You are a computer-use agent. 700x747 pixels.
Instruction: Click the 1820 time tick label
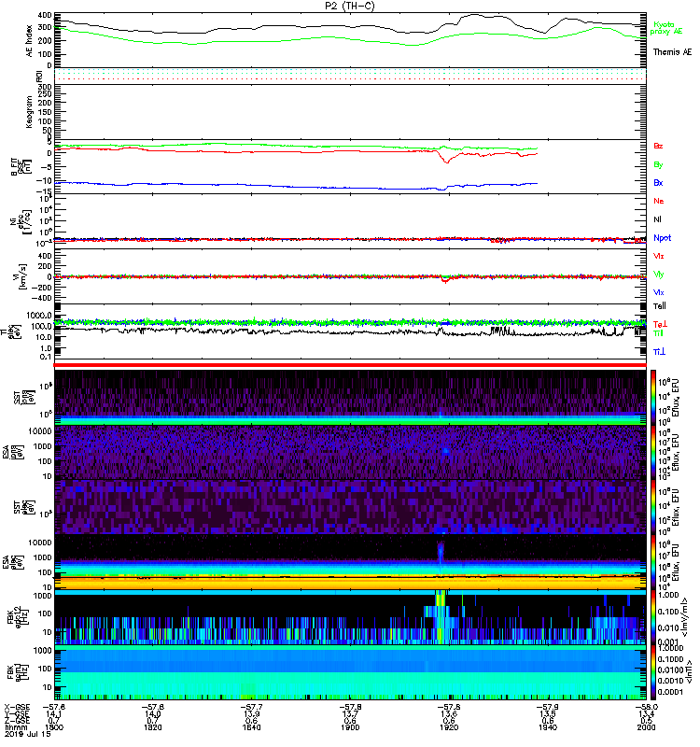point(153,727)
